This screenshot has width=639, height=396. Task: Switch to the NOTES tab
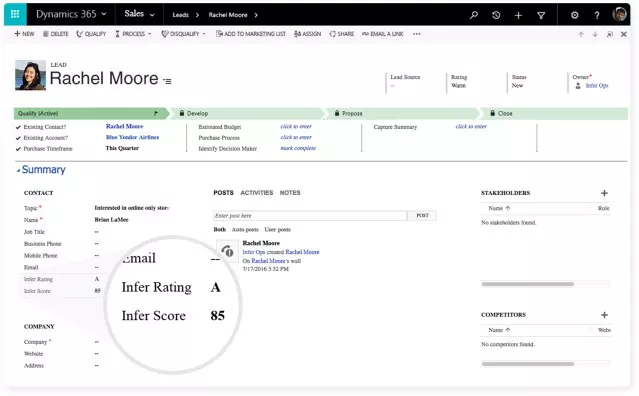[290, 193]
